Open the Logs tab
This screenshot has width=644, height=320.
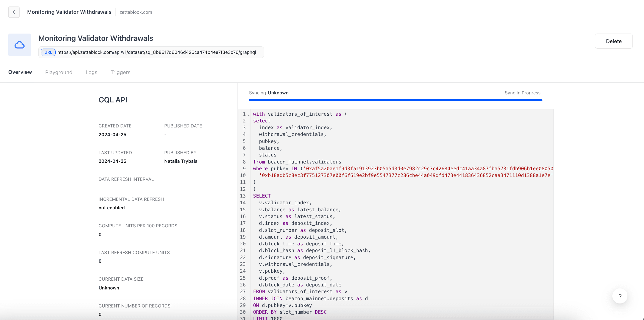[x=91, y=72]
